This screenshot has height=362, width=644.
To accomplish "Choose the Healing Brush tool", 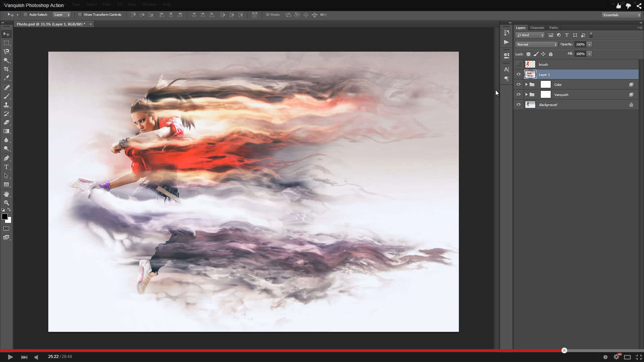I will coord(6,87).
